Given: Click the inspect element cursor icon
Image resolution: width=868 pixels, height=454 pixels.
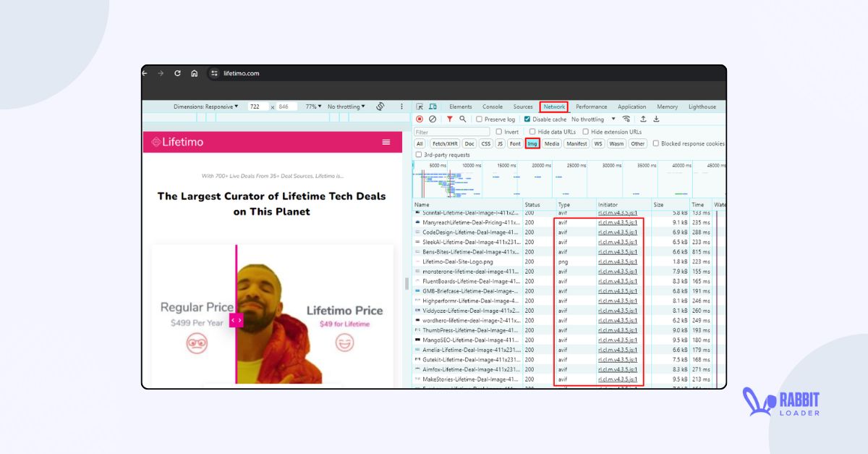Looking at the screenshot, I should click(420, 106).
